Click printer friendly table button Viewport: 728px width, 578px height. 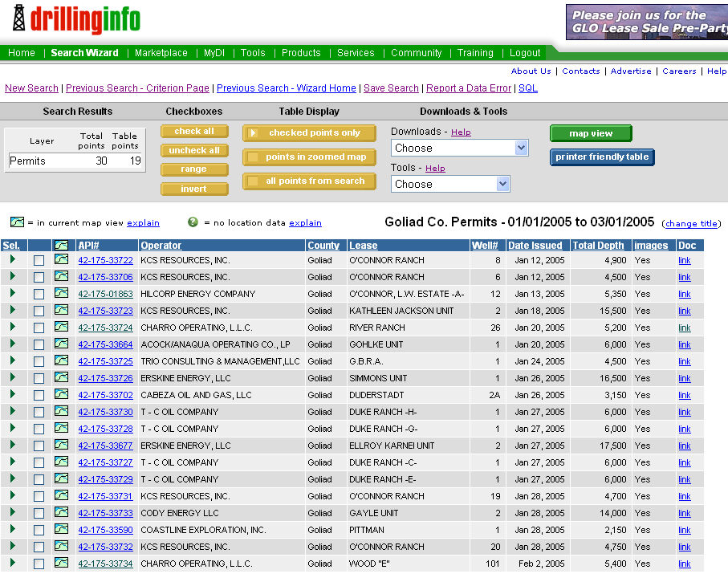coord(602,157)
